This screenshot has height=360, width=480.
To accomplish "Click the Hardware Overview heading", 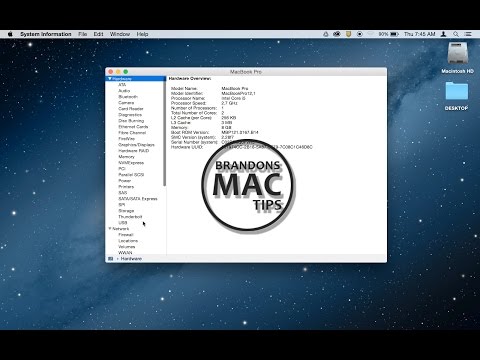I will (x=190, y=79).
